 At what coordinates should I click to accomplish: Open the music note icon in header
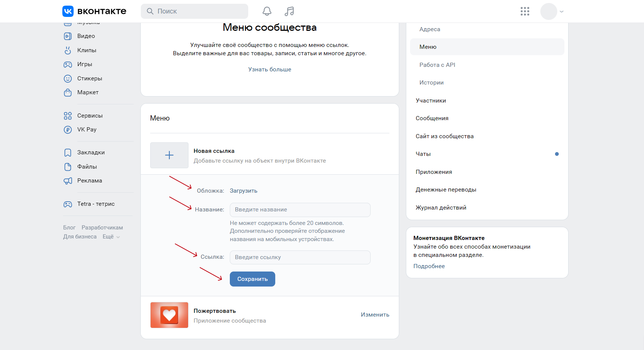(x=289, y=11)
